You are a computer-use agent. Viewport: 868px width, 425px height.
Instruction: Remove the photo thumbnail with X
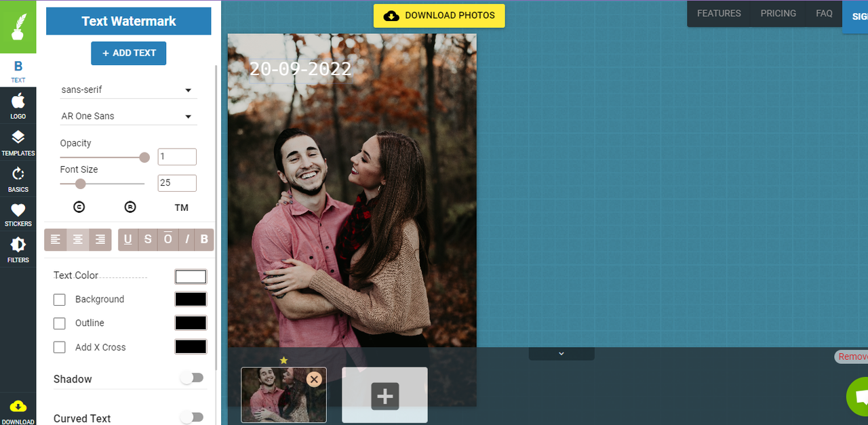(x=313, y=380)
